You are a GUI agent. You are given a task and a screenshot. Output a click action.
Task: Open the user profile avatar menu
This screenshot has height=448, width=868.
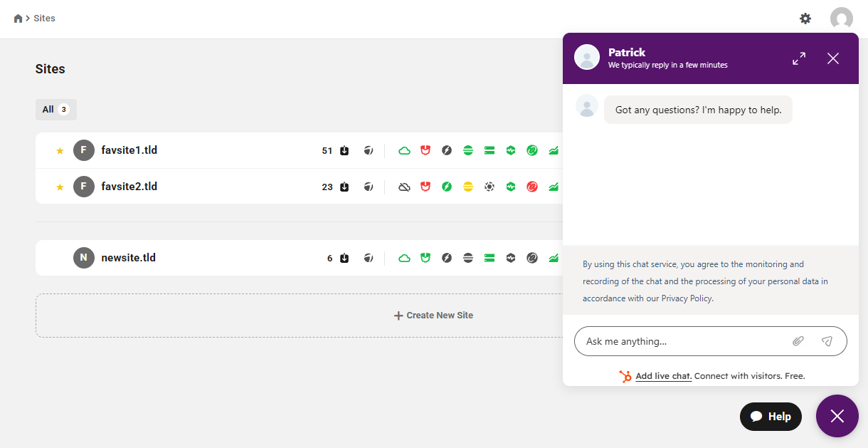(x=842, y=19)
